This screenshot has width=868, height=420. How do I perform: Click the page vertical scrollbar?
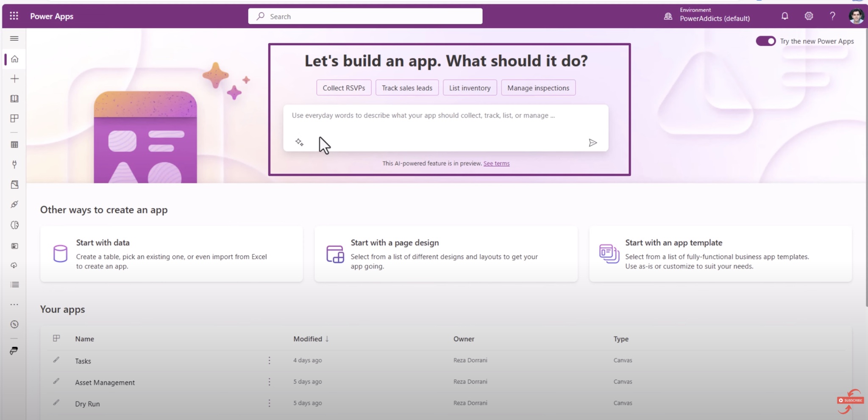pos(866,167)
